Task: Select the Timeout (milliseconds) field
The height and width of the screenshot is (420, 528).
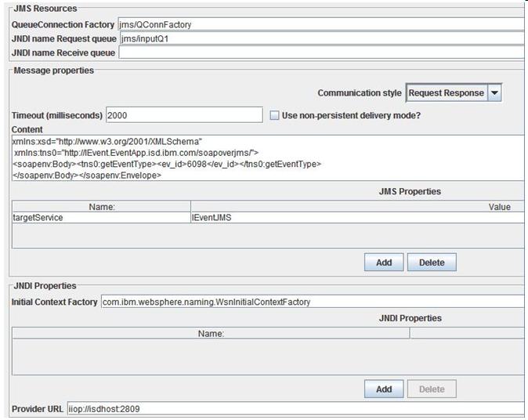Action: pos(184,115)
